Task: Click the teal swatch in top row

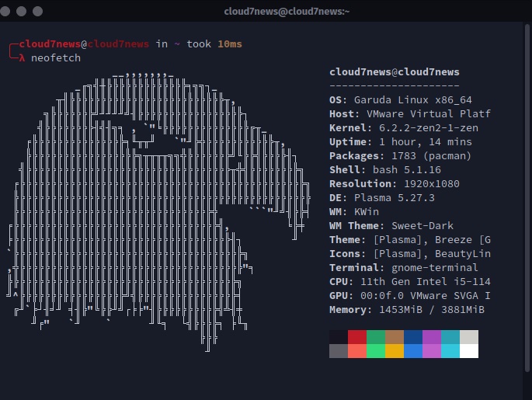Action: pyautogui.click(x=450, y=337)
